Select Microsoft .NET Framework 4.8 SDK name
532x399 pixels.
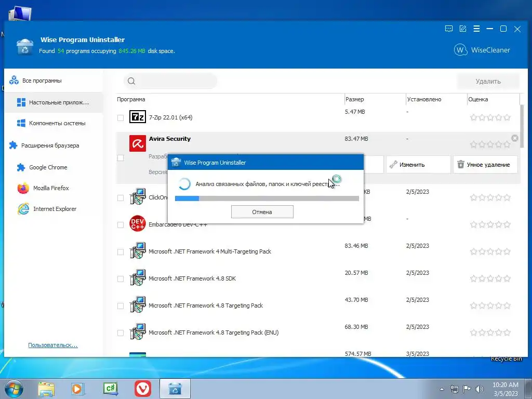(x=192, y=278)
